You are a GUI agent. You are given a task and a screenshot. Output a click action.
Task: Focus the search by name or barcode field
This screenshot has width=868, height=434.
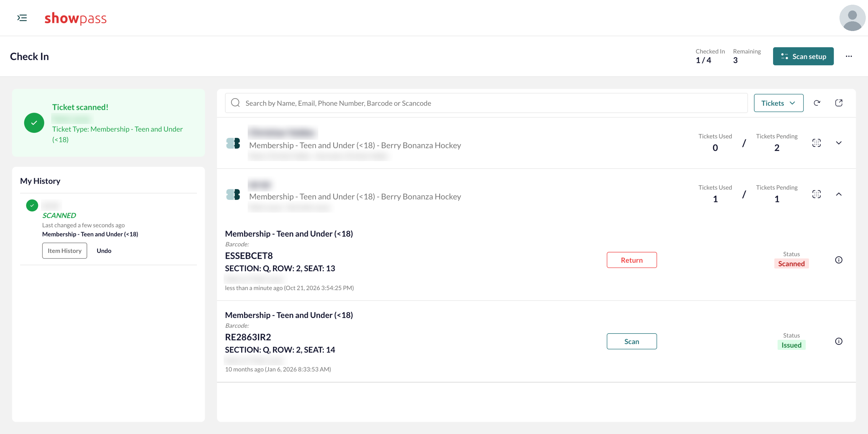point(486,103)
